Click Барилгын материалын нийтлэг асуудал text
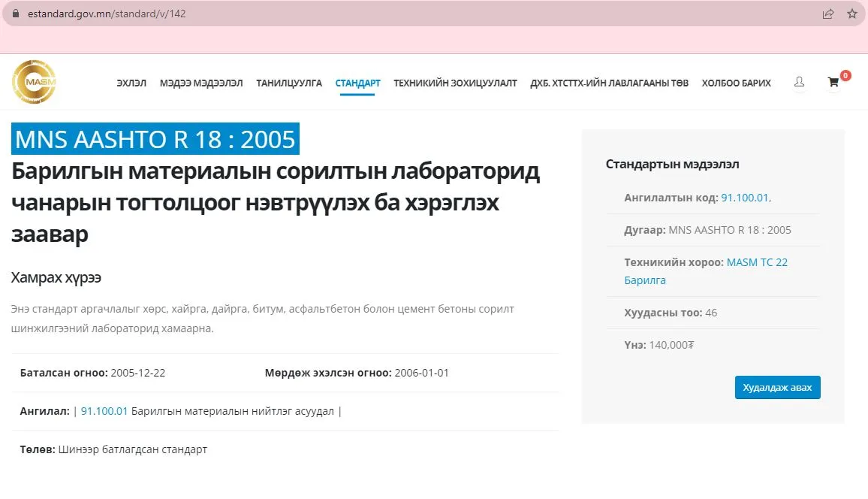868x499 pixels. [x=233, y=411]
